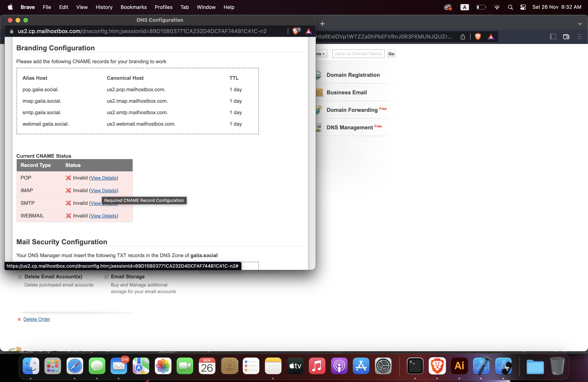Open Business Email in side menu
588x382 pixels.
point(347,92)
